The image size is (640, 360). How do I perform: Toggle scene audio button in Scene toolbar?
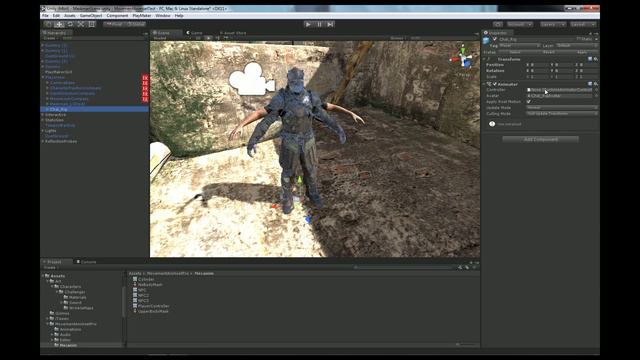click(217, 38)
